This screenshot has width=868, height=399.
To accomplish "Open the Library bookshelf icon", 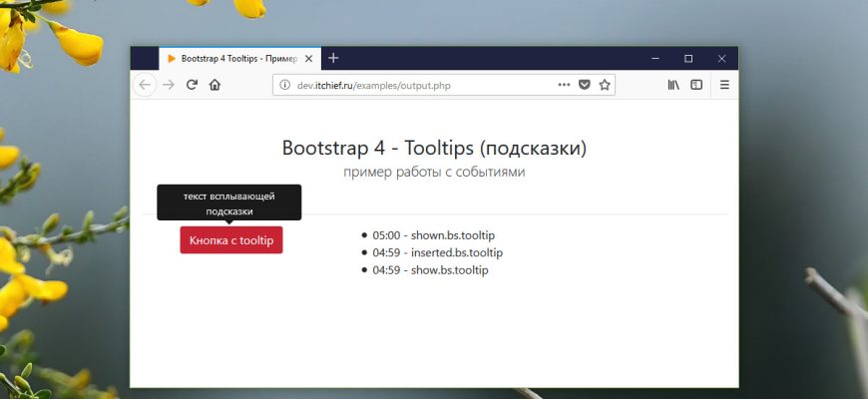I will [x=673, y=85].
